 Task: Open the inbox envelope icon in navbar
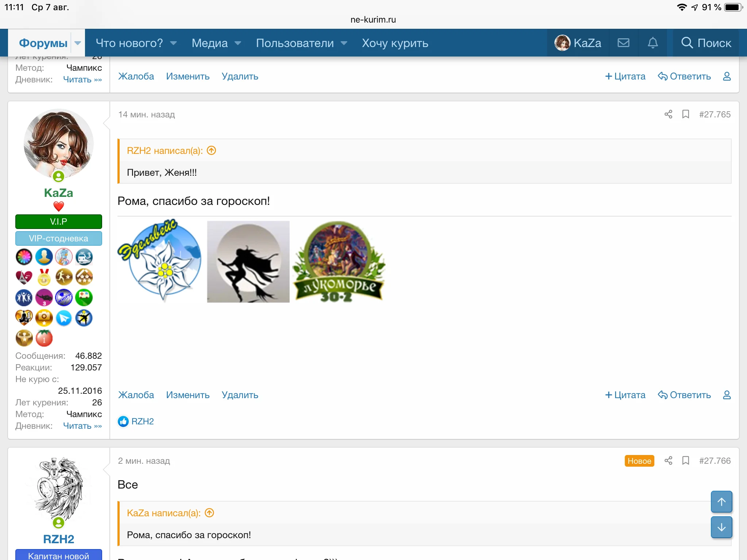(623, 43)
